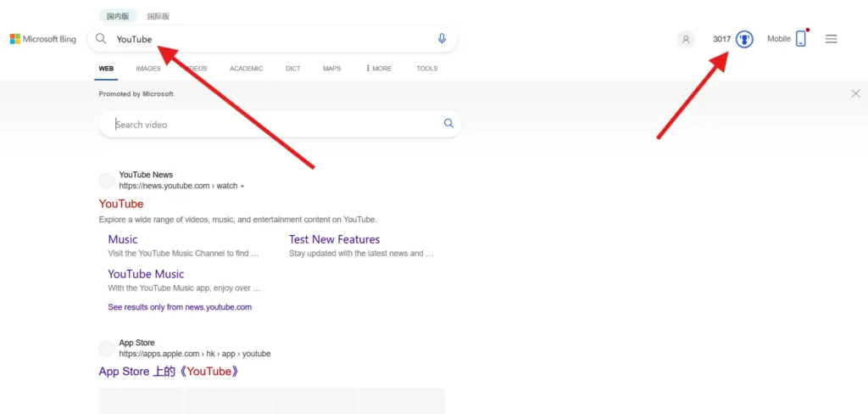Open App Store 上的《YouTube》 result
868x414 pixels.
pyautogui.click(x=170, y=372)
